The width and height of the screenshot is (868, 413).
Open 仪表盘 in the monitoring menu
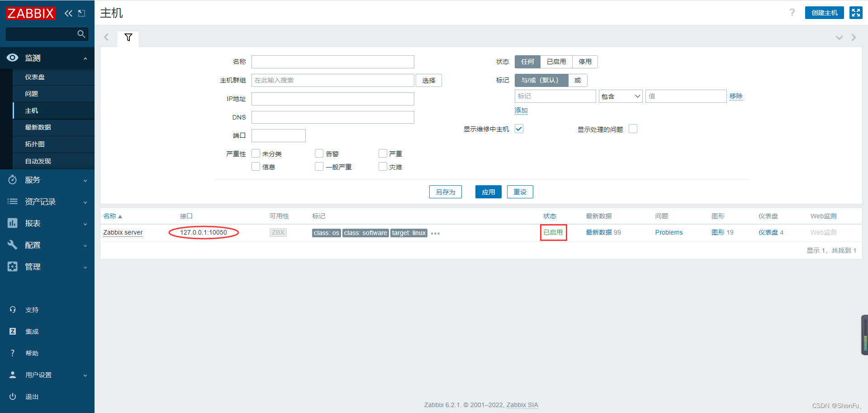[x=35, y=77]
